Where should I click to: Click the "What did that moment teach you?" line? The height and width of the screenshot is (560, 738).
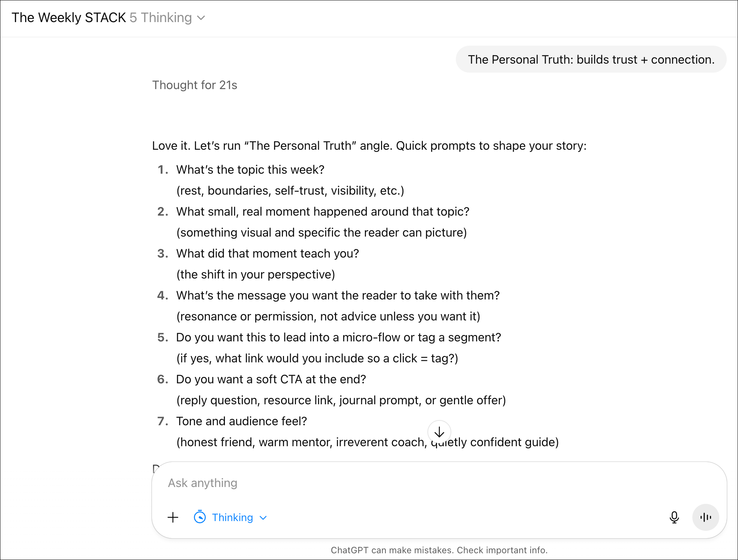coord(268,254)
